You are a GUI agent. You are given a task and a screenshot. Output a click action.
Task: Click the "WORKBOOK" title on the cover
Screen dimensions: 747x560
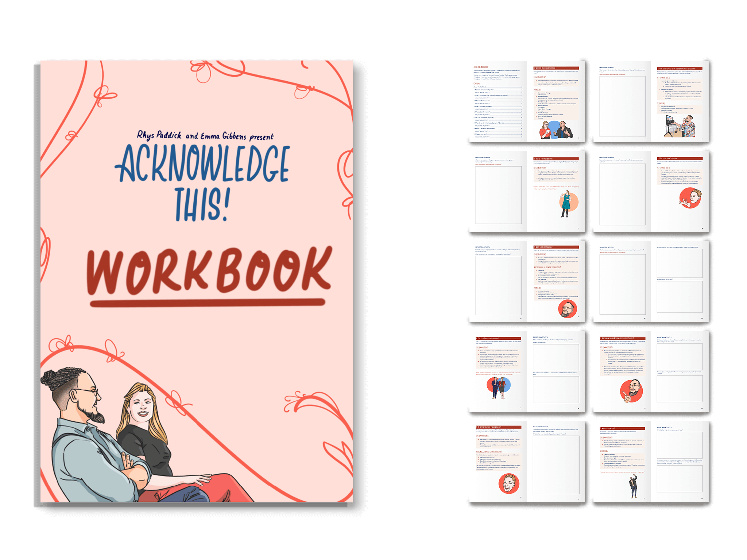(209, 271)
